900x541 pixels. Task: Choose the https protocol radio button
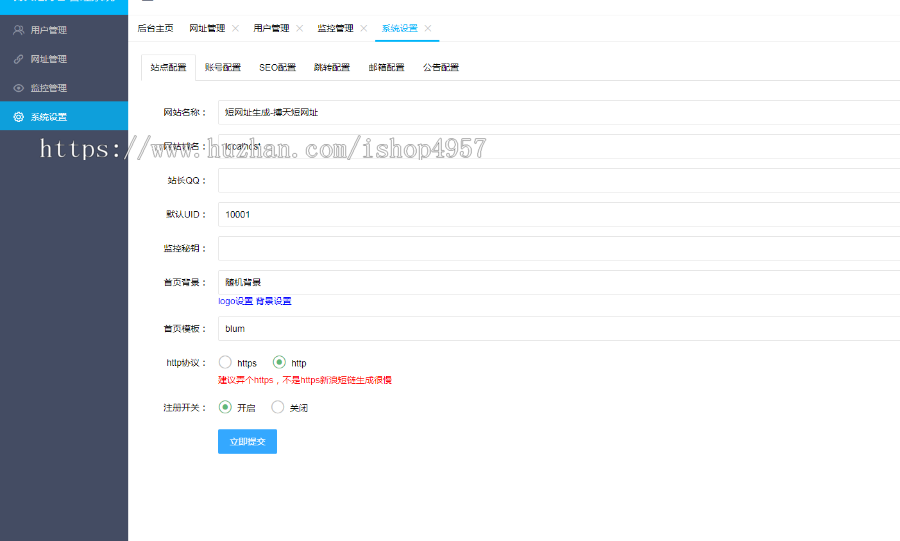[225, 362]
